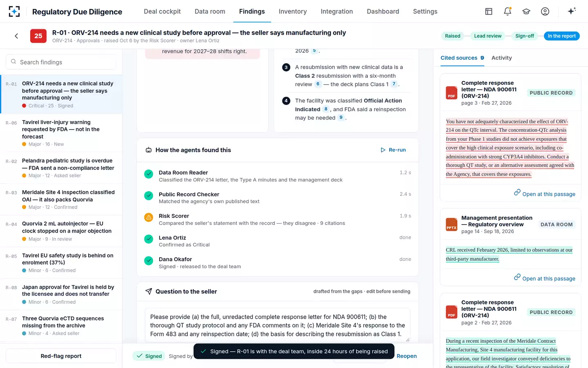Select finding R-07 Three Quorvia eCTD sequences
The image size is (588, 368).
[61, 325]
